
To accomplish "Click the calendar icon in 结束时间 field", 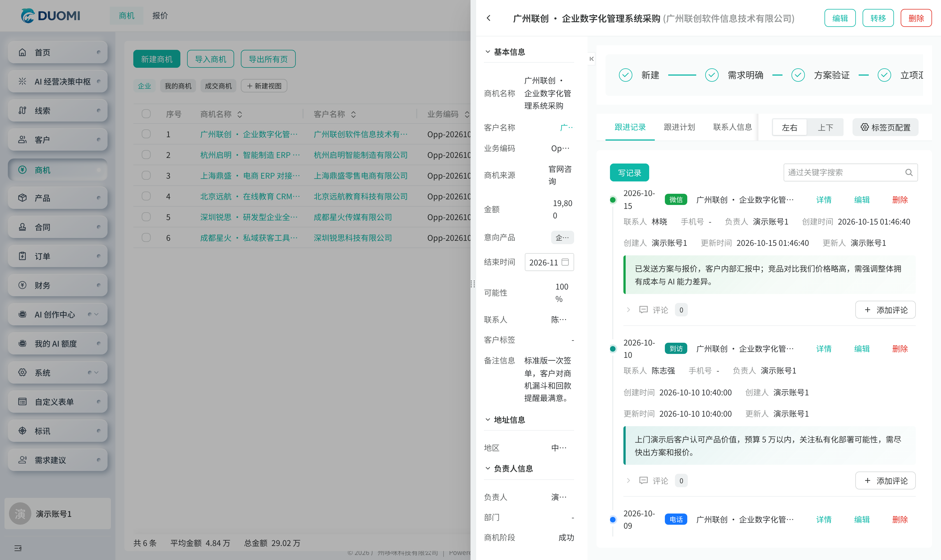I will (565, 262).
